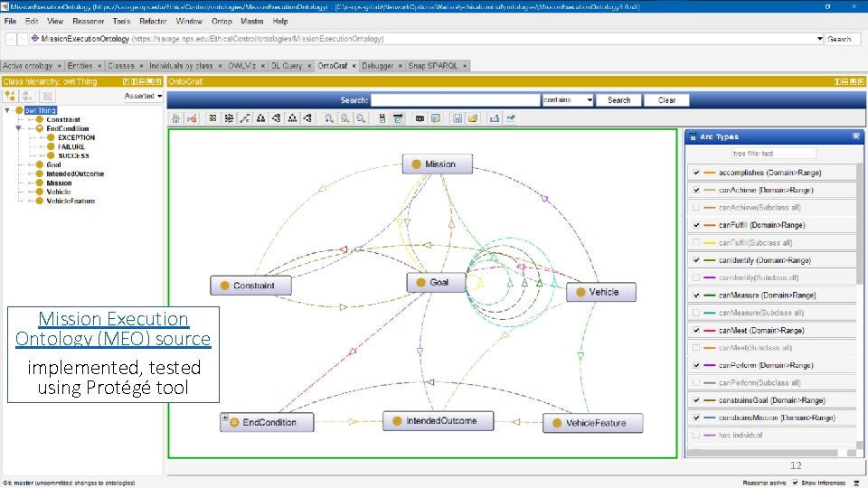868x488 pixels.
Task: Select the IntendedOutcome class in hierarchy tree
Action: pyautogui.click(x=75, y=174)
